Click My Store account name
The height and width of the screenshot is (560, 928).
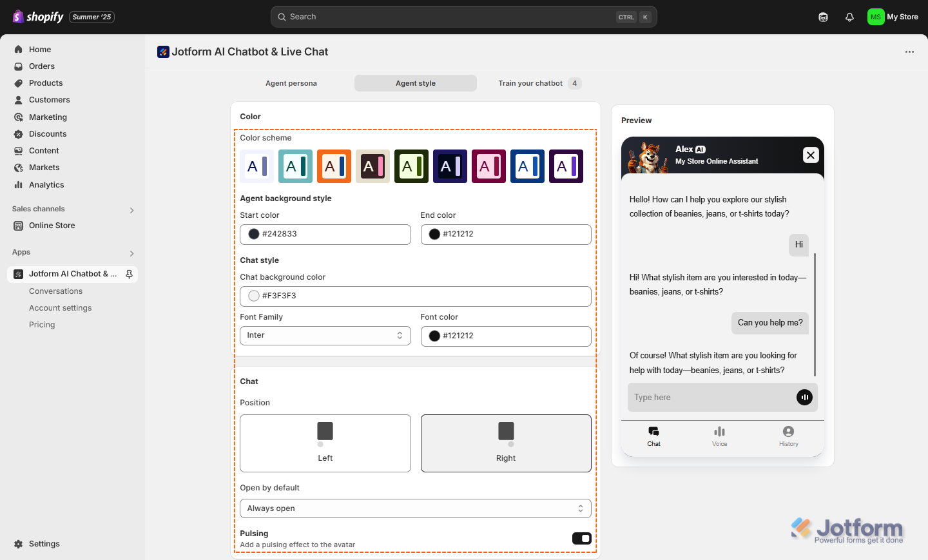(902, 17)
